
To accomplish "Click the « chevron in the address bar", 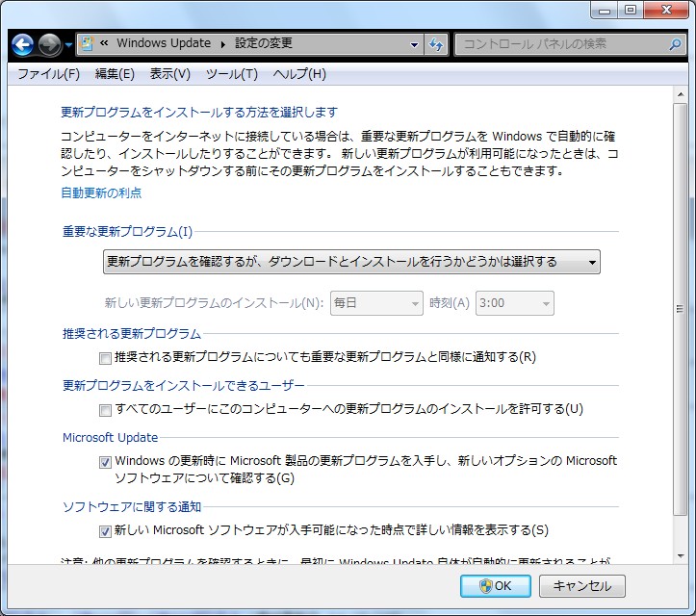I will coord(104,43).
